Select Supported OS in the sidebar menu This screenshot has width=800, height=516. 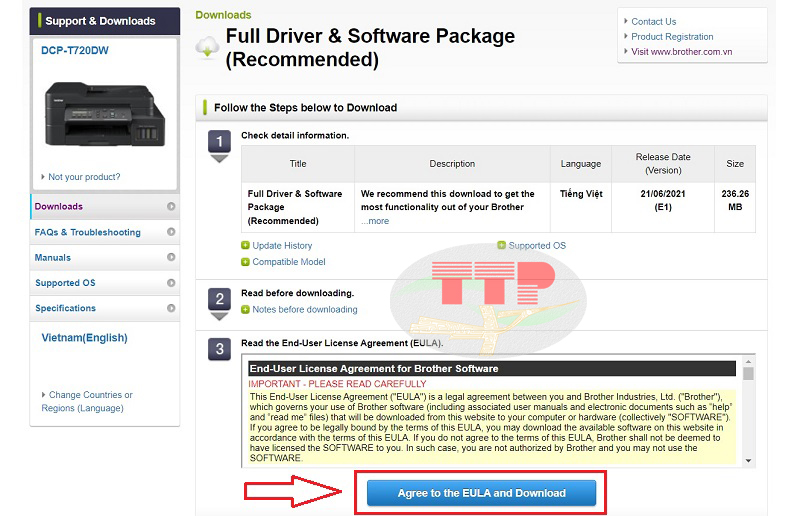coord(105,283)
